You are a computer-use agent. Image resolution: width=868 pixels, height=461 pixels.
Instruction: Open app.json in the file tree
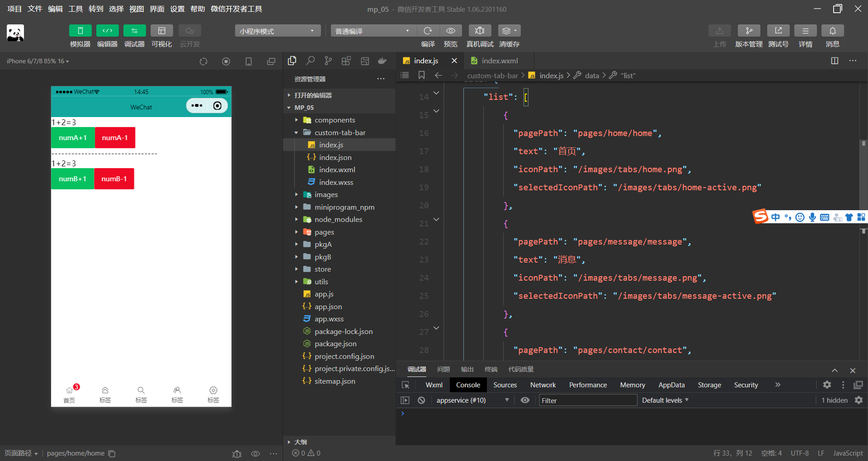tap(339, 306)
